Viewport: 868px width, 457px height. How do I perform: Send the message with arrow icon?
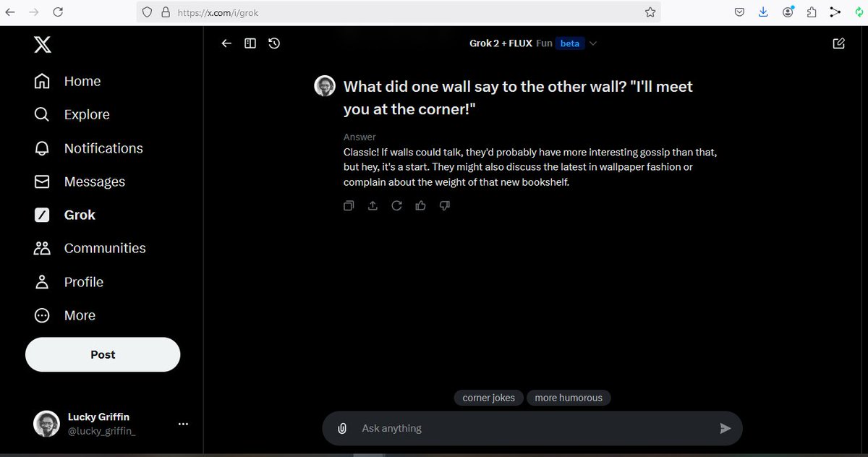click(x=726, y=429)
